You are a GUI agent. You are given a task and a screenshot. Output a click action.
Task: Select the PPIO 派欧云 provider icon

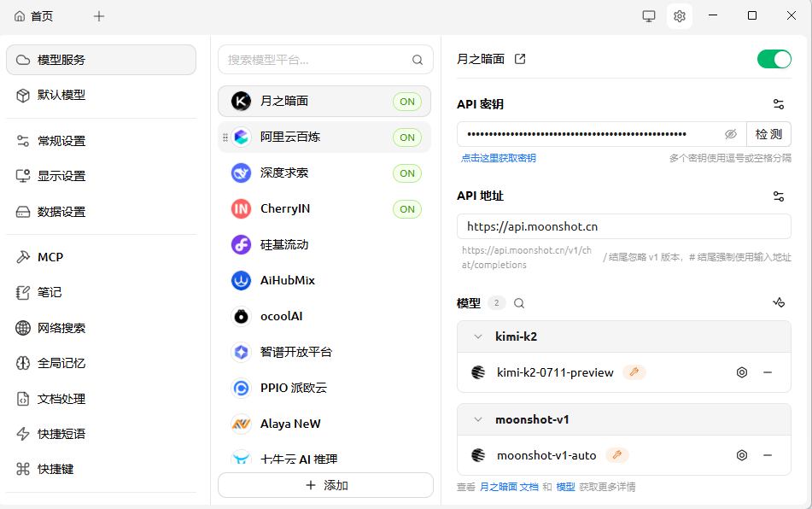241,388
